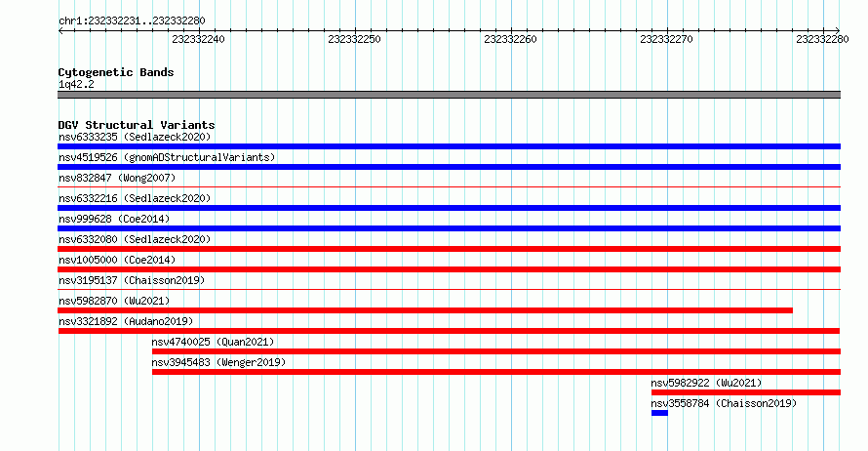Select thin red line under nsv3195137
This screenshot has height=451, width=868.
click(x=449, y=290)
